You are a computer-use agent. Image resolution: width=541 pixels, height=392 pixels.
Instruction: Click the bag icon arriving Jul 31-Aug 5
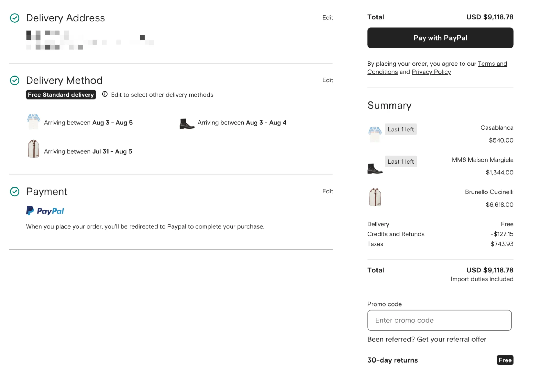pyautogui.click(x=33, y=149)
